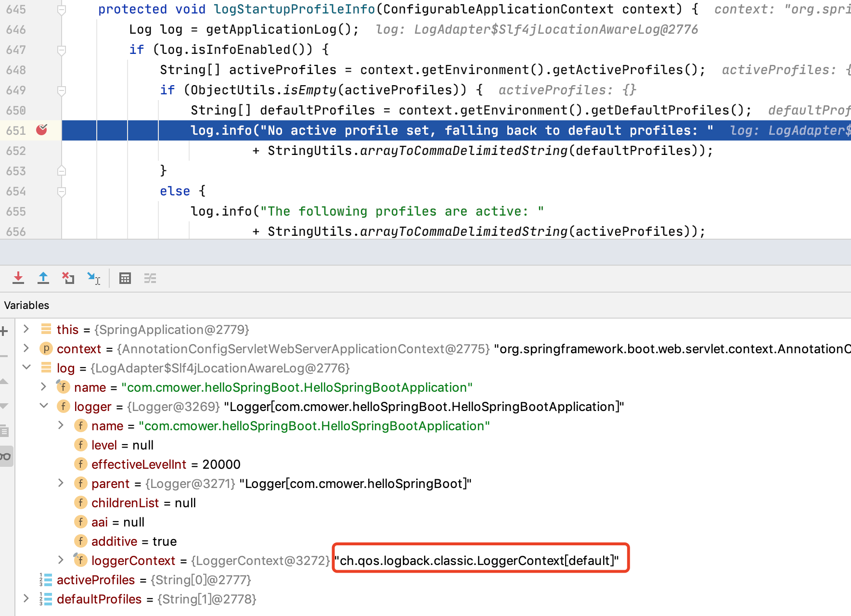Click the fold marker on the line 654 else block
This screenshot has height=616, width=851.
[62, 192]
